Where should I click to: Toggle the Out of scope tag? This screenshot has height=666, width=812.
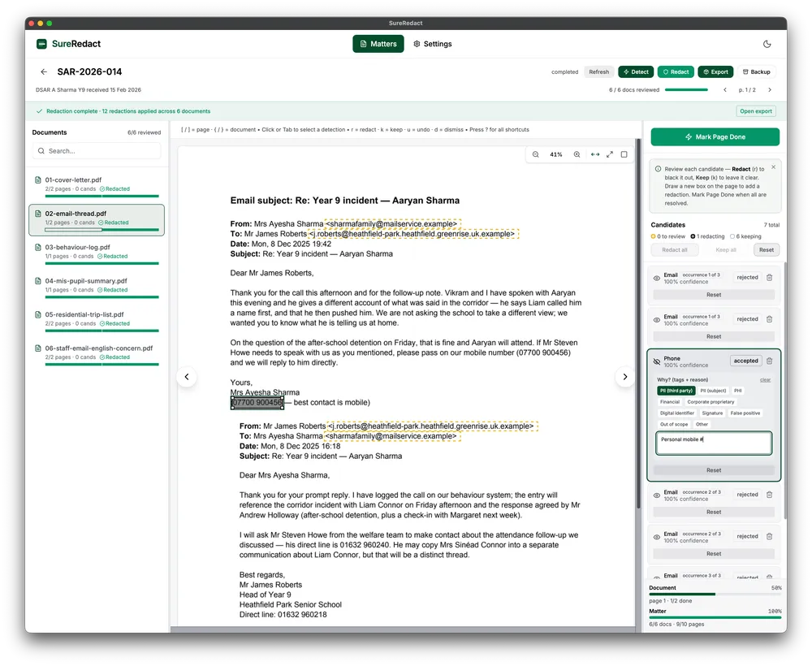[674, 425]
